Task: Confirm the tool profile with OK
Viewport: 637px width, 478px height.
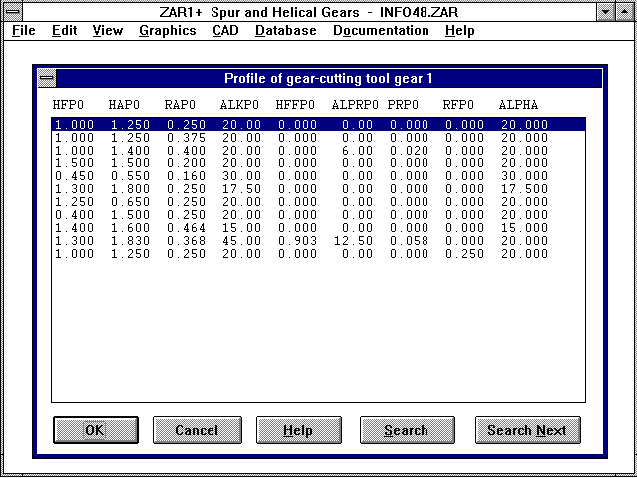Action: pos(95,430)
